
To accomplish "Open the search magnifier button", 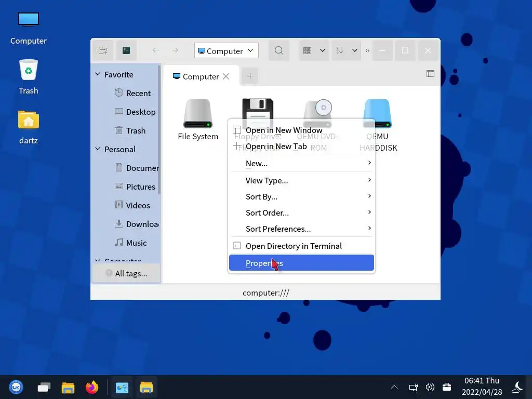I will [279, 50].
